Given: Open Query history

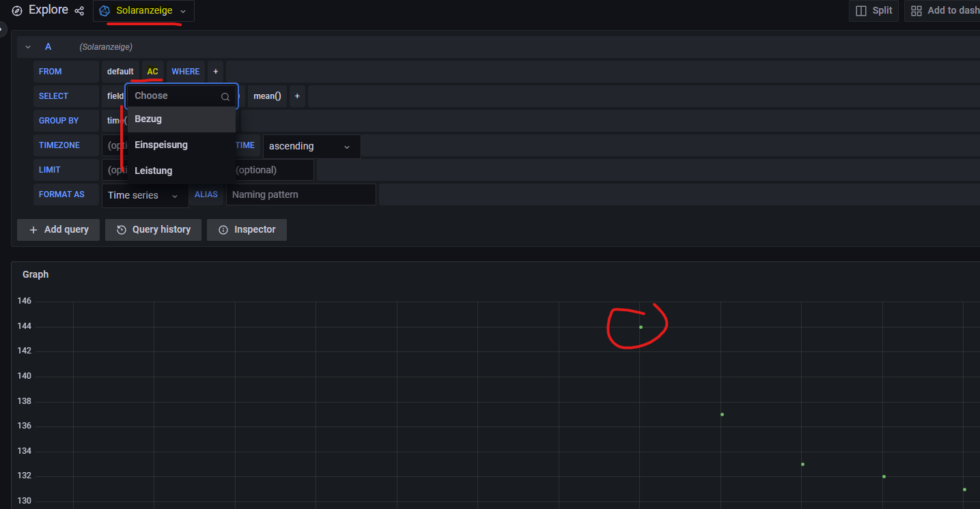Looking at the screenshot, I should 154,230.
